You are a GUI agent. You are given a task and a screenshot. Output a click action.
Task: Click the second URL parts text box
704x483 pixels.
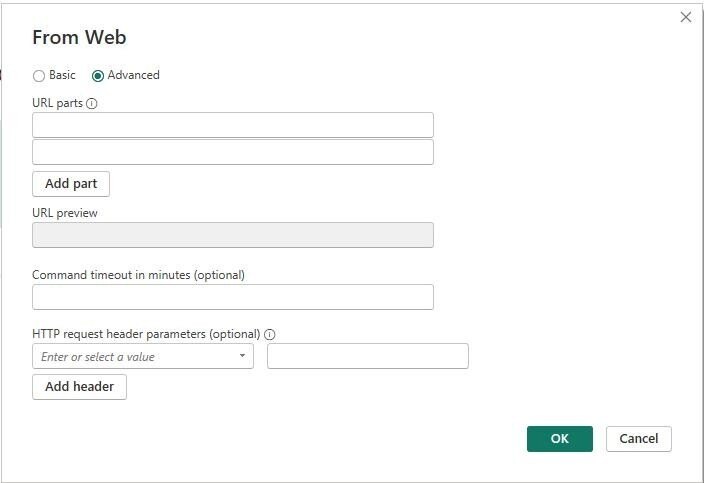coord(233,152)
